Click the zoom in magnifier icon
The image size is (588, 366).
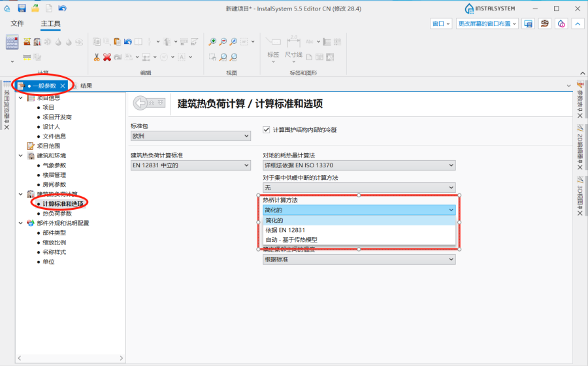[212, 42]
